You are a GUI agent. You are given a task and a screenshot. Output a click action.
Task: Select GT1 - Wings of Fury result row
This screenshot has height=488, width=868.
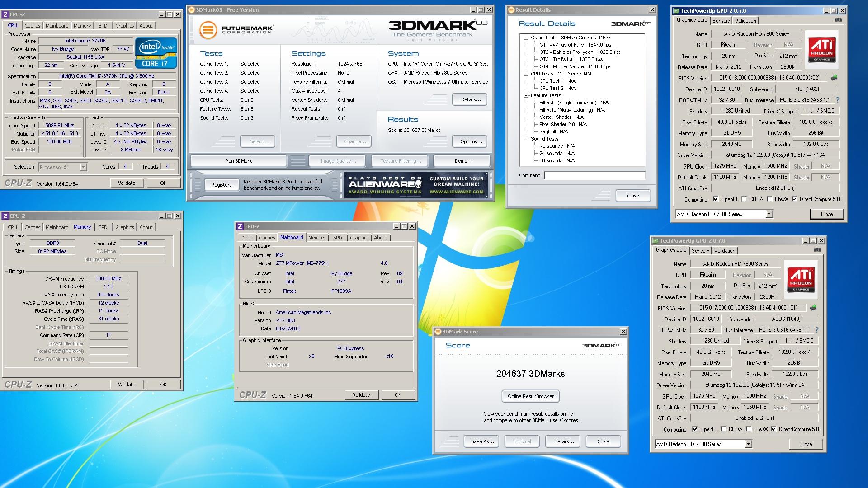pos(575,45)
